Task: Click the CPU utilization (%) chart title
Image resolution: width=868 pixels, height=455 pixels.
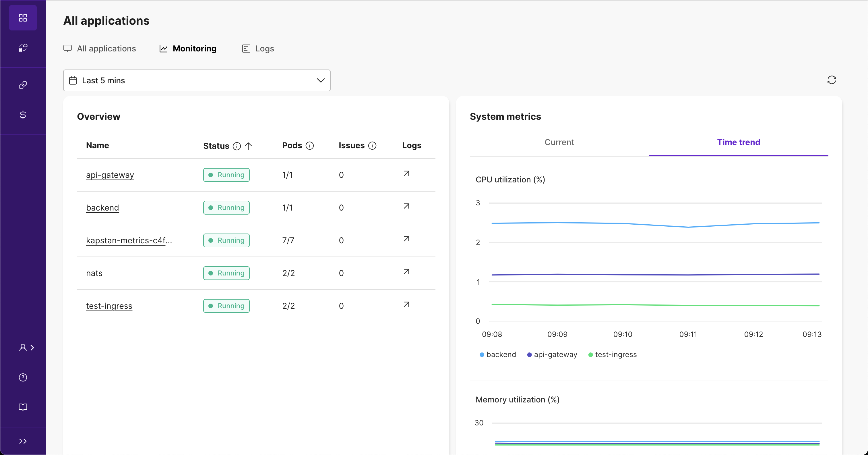Action: 510,180
